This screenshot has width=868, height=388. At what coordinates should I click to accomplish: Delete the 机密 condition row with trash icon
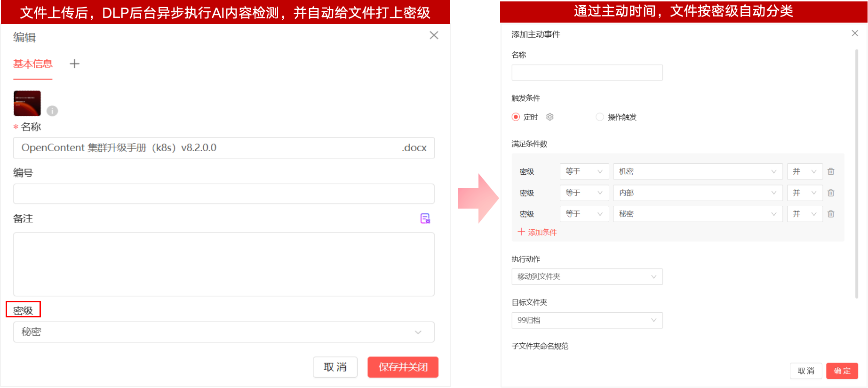click(x=831, y=171)
